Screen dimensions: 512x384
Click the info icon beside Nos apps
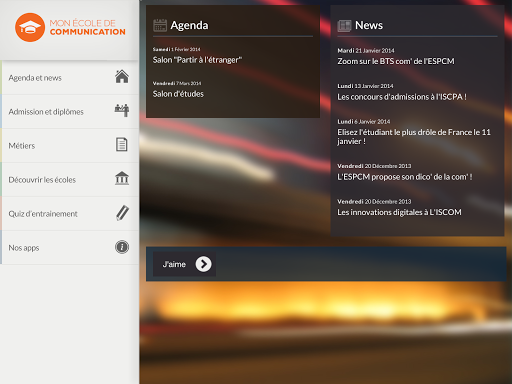coord(122,247)
